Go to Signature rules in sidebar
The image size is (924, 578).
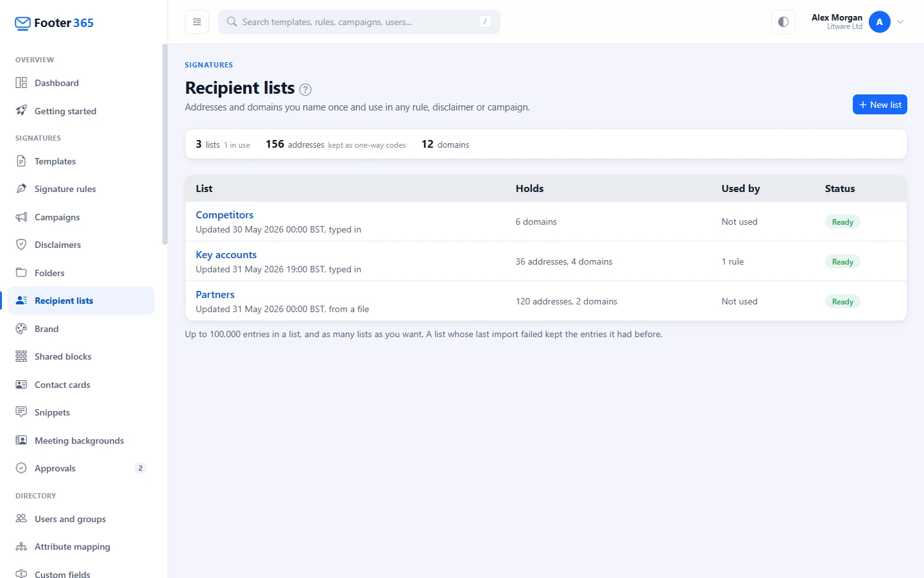(81, 189)
